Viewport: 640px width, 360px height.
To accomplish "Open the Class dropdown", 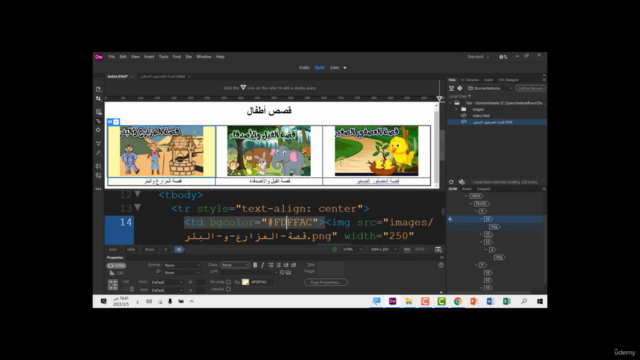I will coord(235,265).
